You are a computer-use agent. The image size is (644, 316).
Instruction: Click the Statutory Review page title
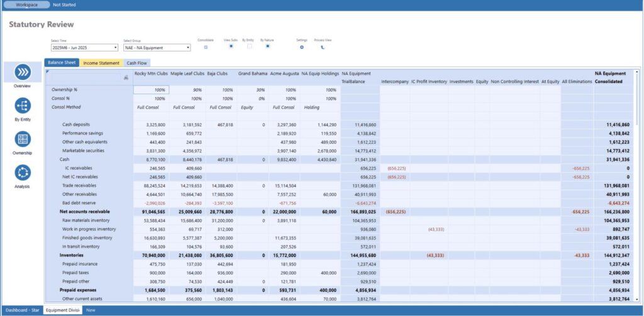click(42, 25)
